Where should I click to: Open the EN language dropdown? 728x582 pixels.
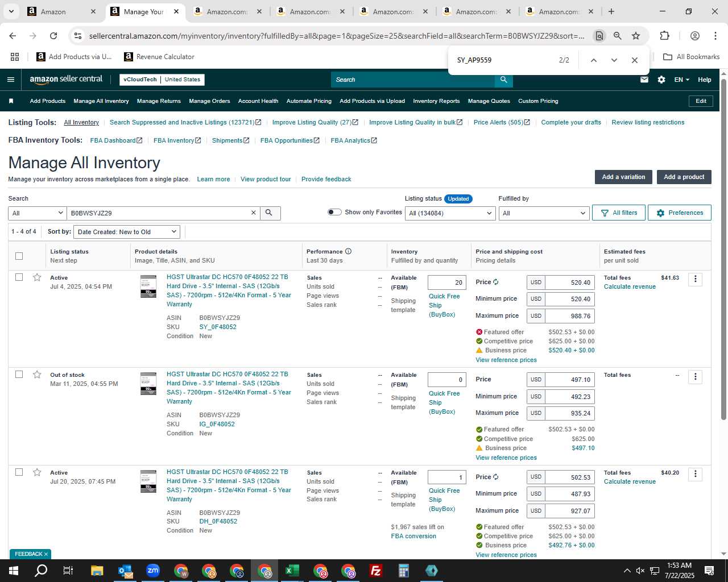681,80
